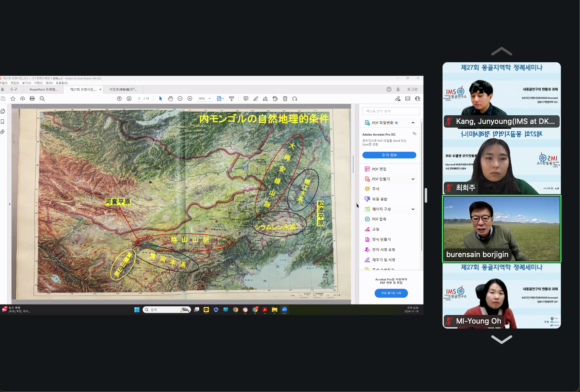Screen dimensions: 580x392
Task: Click the taskbar 검색 search box
Action: (x=167, y=310)
